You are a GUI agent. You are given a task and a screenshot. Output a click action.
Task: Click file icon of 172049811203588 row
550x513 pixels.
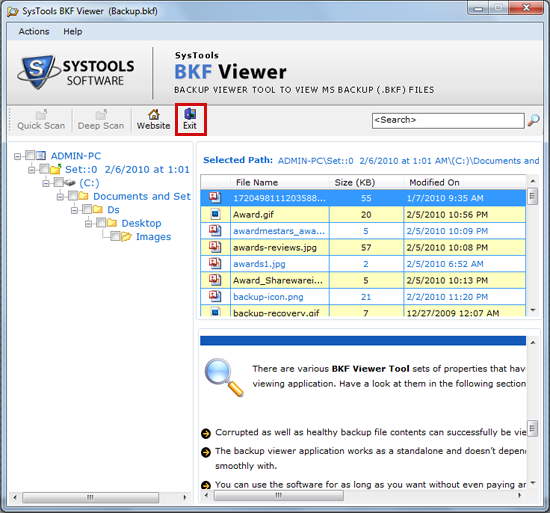click(215, 197)
